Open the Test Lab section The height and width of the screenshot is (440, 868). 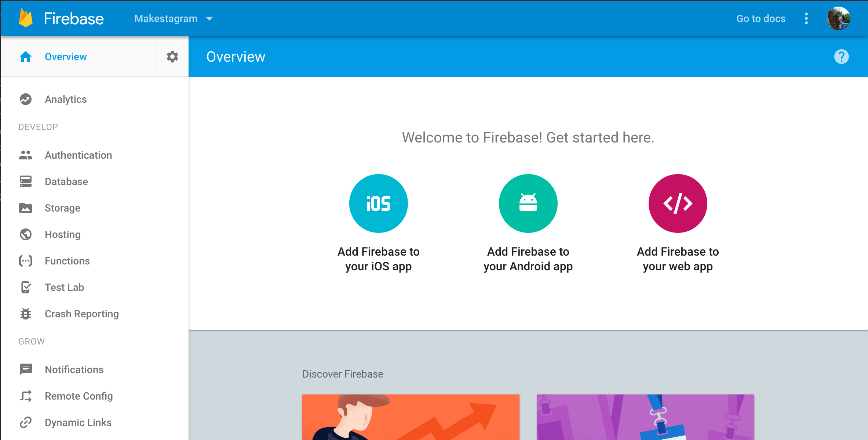(x=64, y=287)
